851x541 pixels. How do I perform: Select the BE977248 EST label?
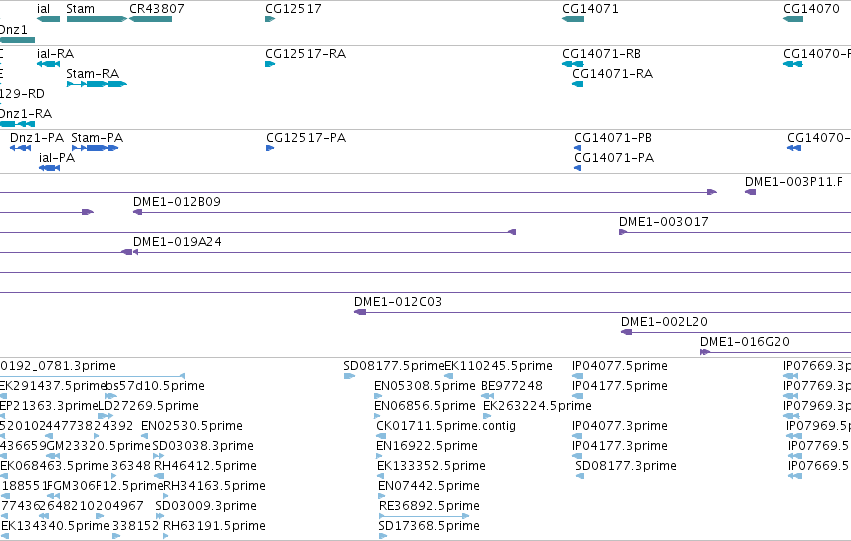point(512,386)
